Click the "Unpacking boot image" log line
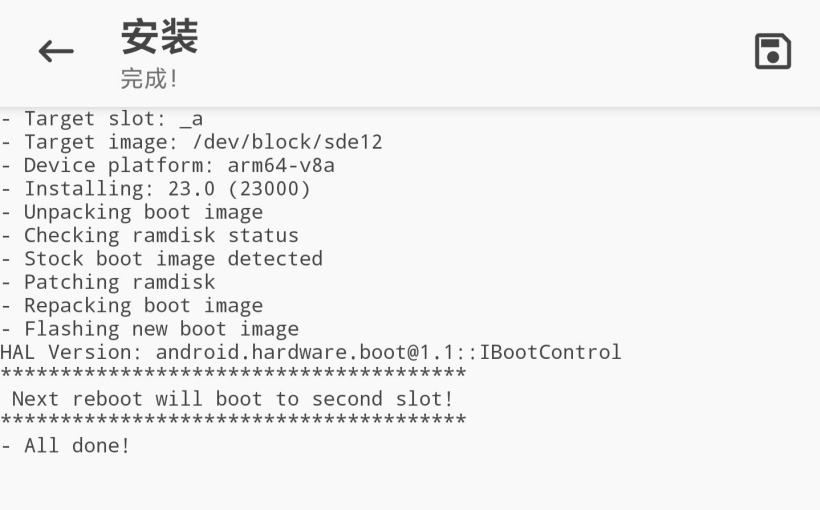Image resolution: width=820 pixels, height=510 pixels. (131, 212)
